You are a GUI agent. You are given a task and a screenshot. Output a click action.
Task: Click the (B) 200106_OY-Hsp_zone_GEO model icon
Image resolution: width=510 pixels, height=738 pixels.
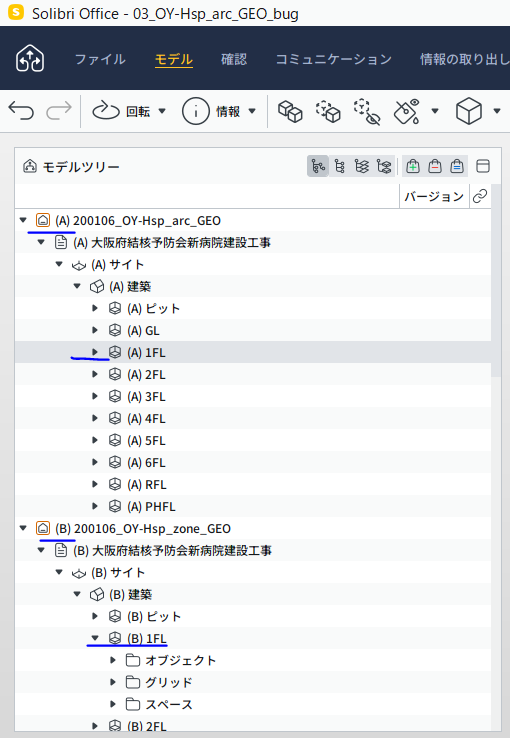pos(43,528)
